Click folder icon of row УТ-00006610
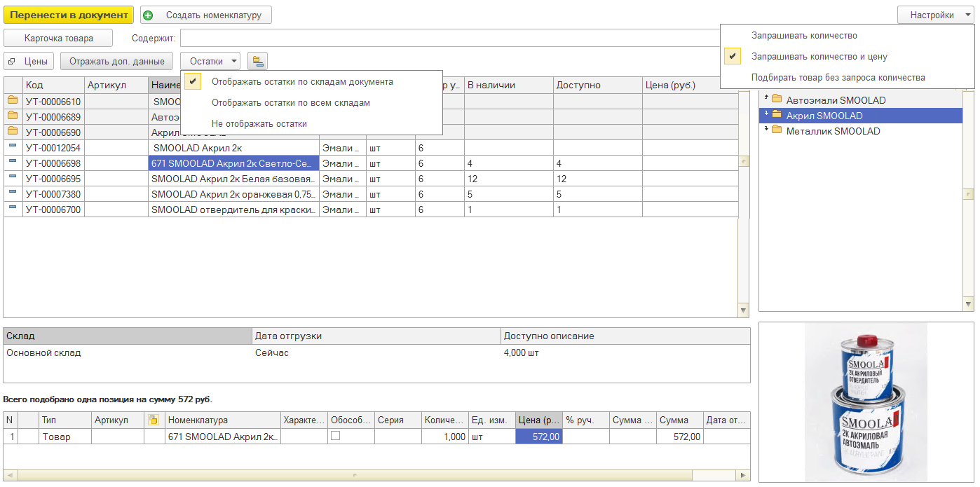 [x=13, y=100]
